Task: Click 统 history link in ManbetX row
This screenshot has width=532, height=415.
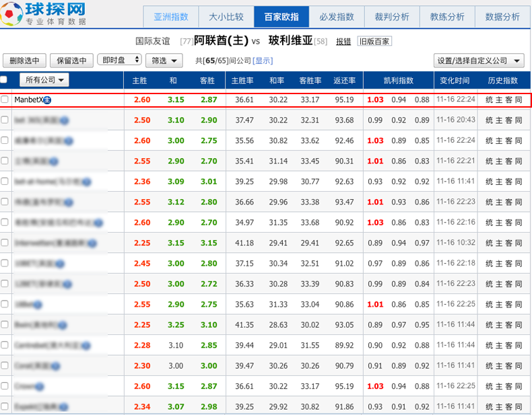Action: coord(490,100)
